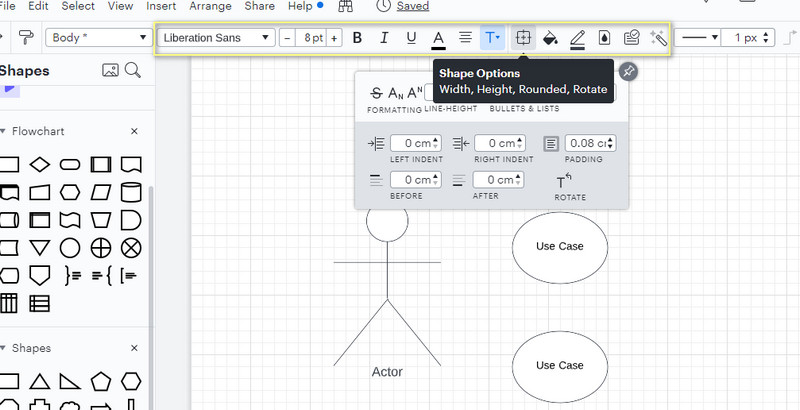Click the image import icon in Shapes panel
The height and width of the screenshot is (410, 800).
point(110,70)
